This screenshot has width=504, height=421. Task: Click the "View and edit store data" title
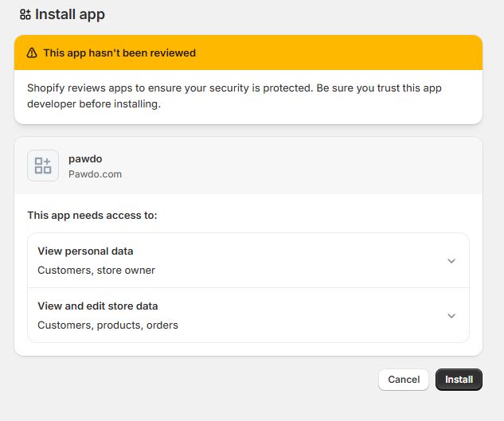98,306
